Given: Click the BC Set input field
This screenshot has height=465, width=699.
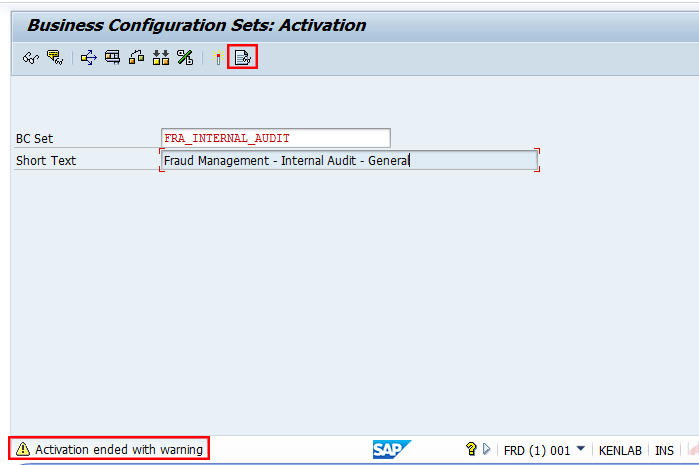Looking at the screenshot, I should (275, 138).
